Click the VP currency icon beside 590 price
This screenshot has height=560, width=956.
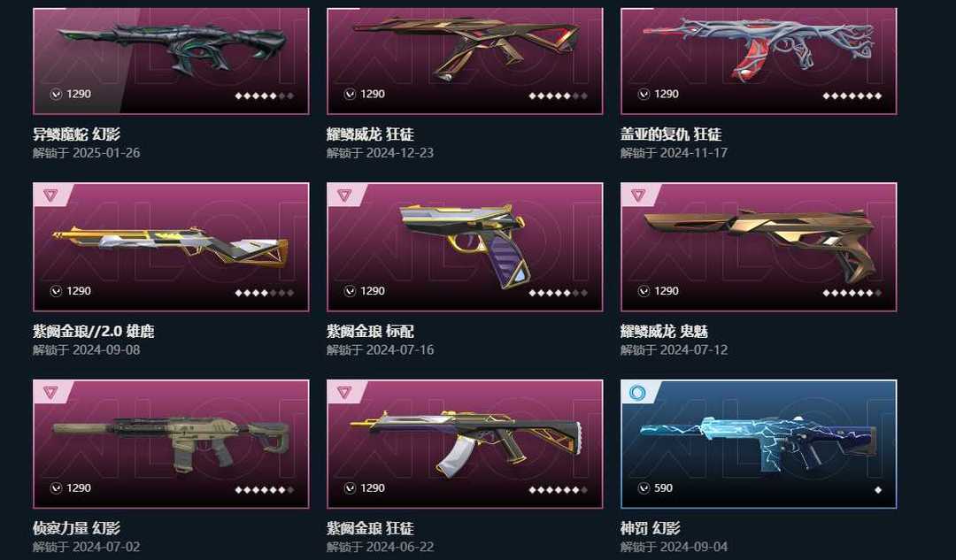pyautogui.click(x=644, y=488)
